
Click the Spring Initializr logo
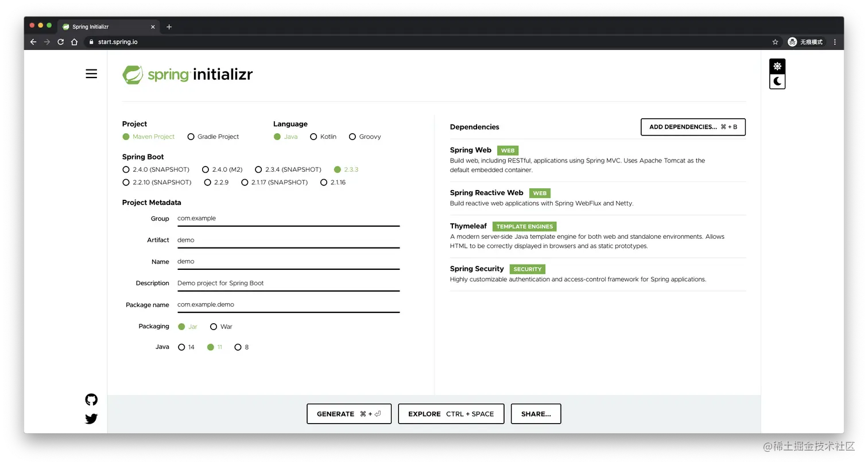click(188, 75)
